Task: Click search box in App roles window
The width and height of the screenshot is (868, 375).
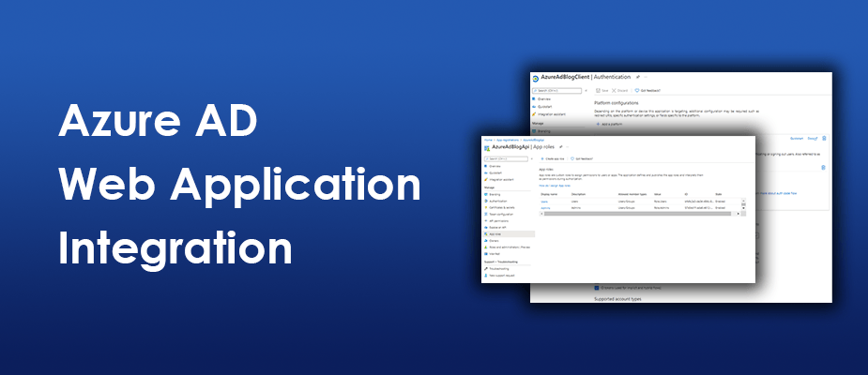Action: pyautogui.click(x=507, y=158)
